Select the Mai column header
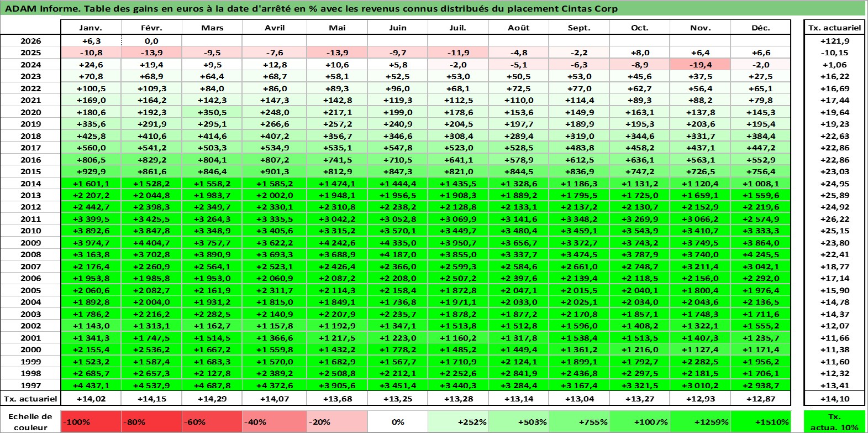The height and width of the screenshot is (433, 868). pos(337,28)
